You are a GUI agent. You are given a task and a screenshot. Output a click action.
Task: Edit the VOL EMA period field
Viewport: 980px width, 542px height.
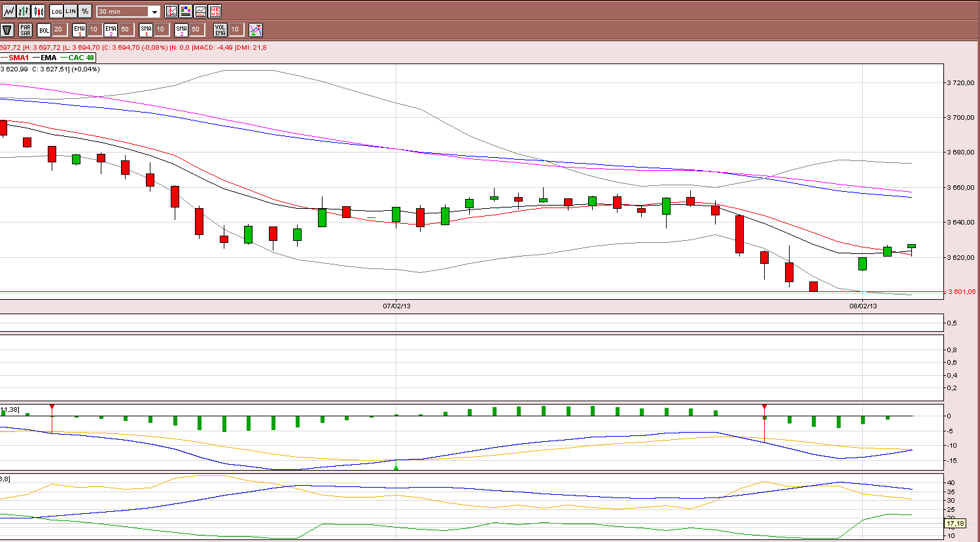click(236, 29)
